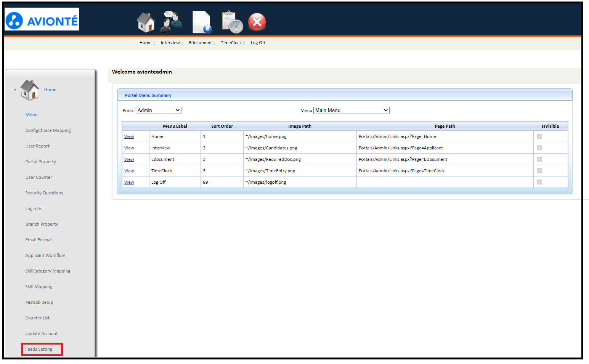Open PastJob Setup in sidebar
589x364 pixels.
[39, 302]
